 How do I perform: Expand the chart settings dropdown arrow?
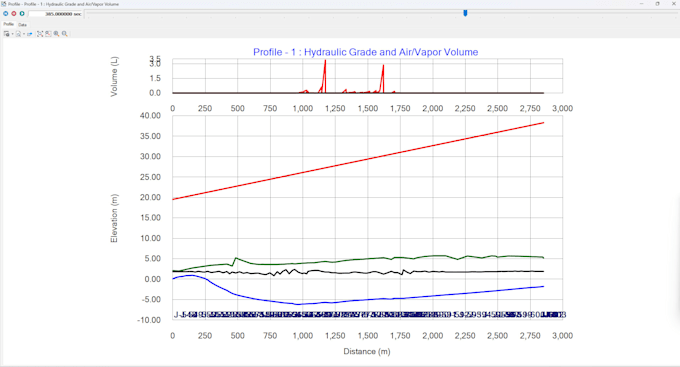point(13,33)
